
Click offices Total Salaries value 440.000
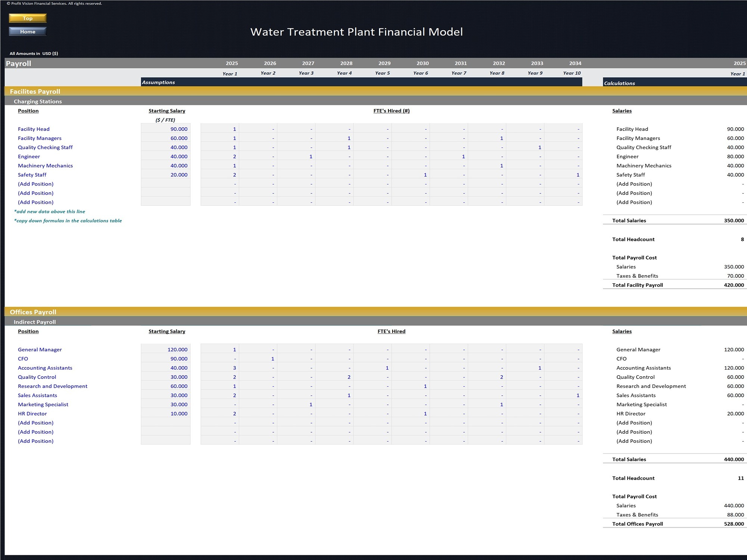point(734,459)
